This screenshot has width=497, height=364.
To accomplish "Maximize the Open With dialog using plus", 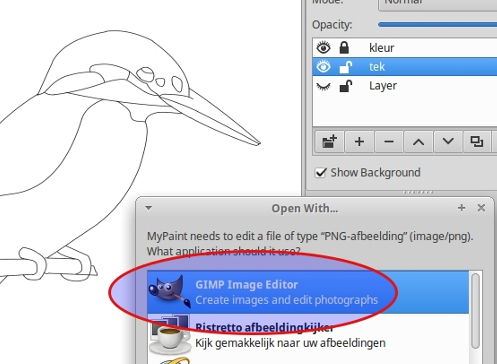I will [x=462, y=208].
